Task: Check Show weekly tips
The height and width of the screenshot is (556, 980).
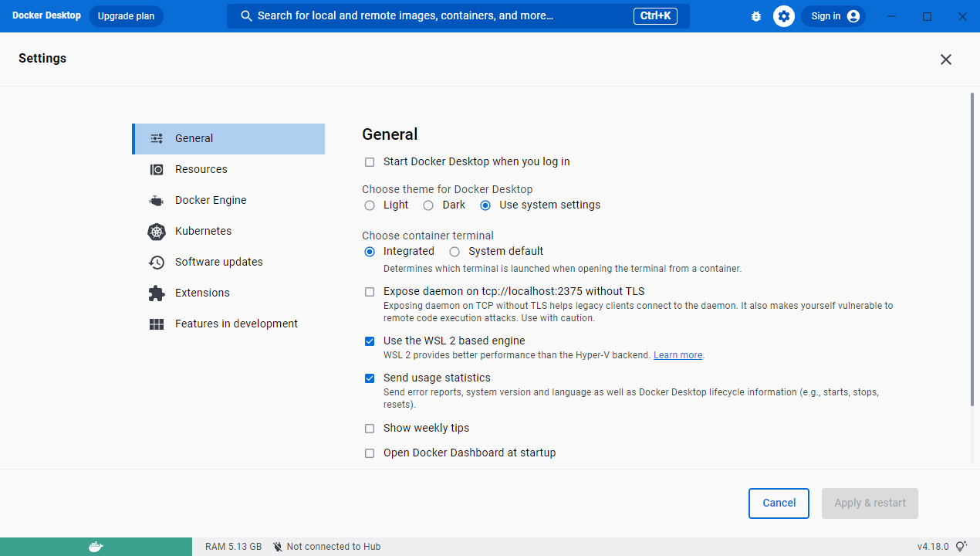Action: (x=370, y=429)
